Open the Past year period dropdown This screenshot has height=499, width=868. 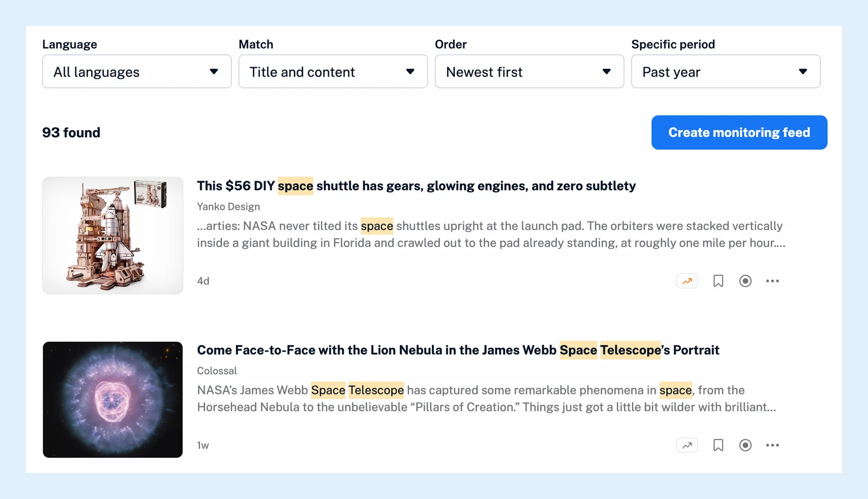(726, 71)
